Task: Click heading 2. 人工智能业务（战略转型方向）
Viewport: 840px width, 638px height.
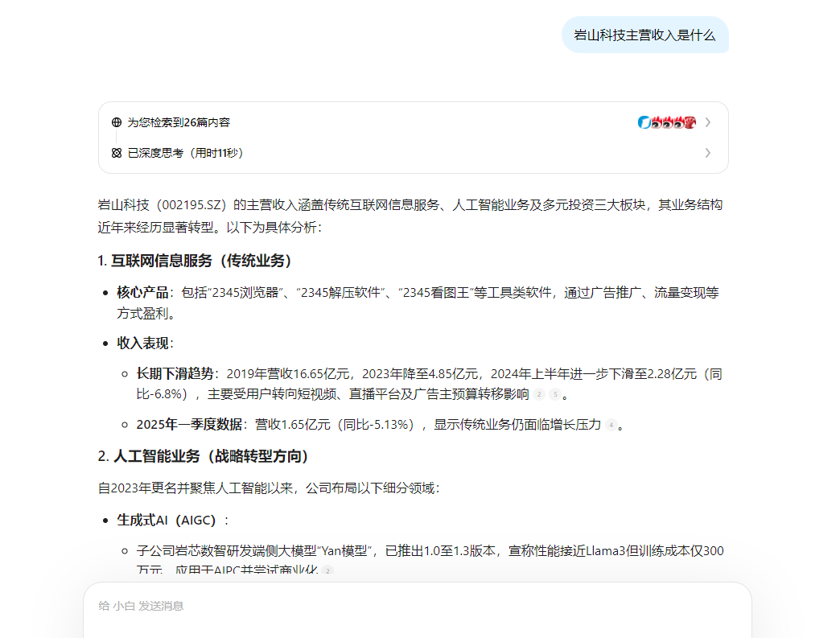Action: point(204,456)
